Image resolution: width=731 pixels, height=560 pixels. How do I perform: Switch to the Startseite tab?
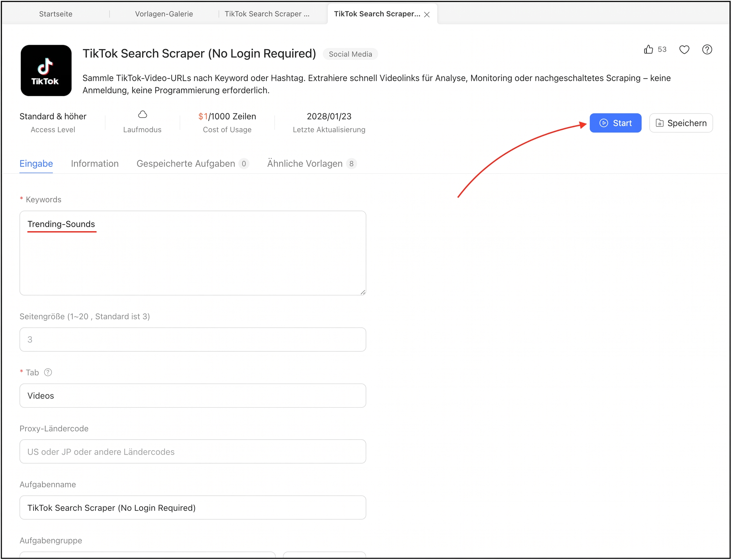(x=56, y=14)
